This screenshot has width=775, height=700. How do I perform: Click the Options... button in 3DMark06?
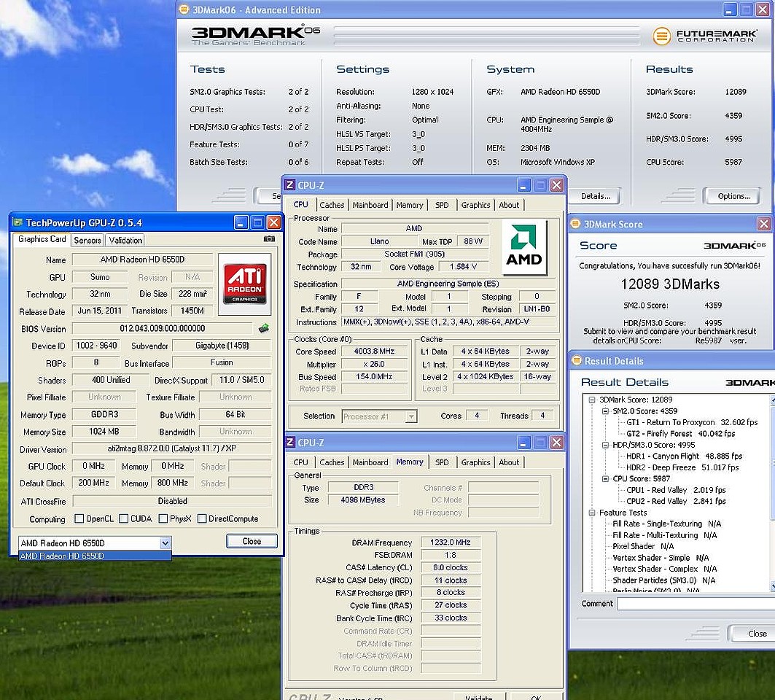tap(734, 196)
